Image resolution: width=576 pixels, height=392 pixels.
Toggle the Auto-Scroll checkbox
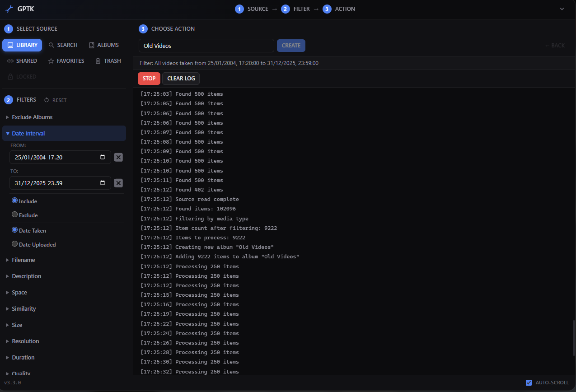(529, 383)
